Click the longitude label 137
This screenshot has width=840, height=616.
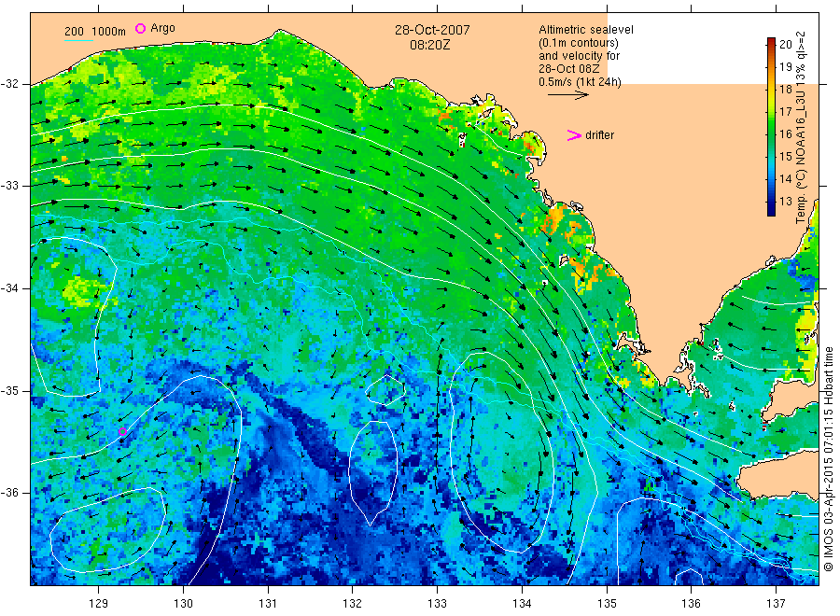776,604
